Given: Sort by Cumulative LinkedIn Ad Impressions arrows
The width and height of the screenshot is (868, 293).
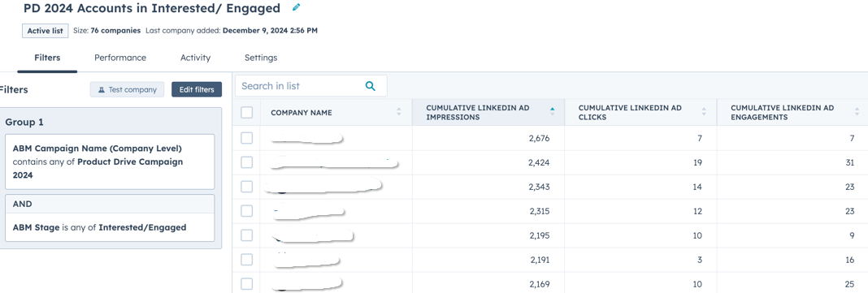Looking at the screenshot, I should [x=552, y=112].
